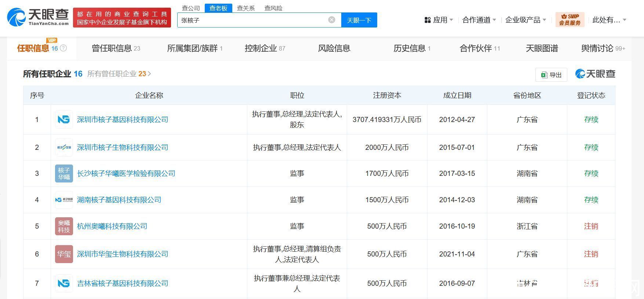
Task: Open 所有曾任职企业 23 link
Action: tap(119, 74)
